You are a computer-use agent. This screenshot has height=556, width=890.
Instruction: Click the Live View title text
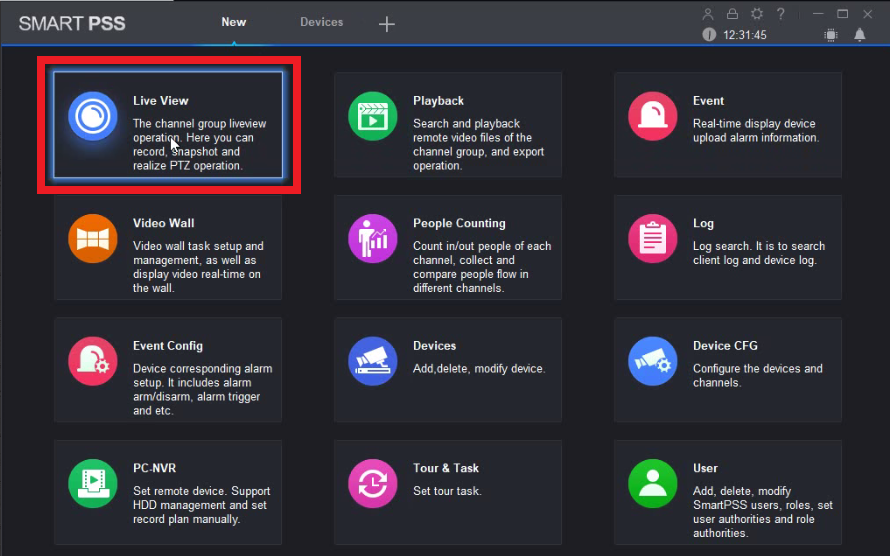click(161, 101)
